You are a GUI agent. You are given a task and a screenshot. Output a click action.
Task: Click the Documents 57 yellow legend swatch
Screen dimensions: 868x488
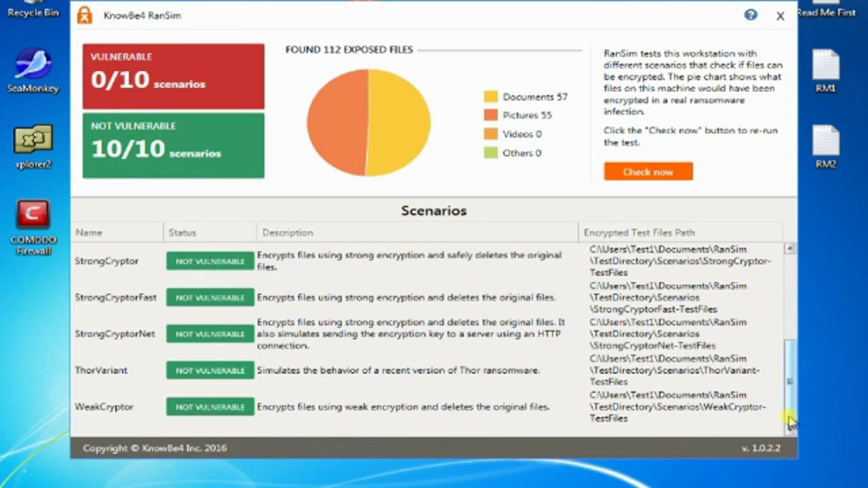tap(491, 97)
